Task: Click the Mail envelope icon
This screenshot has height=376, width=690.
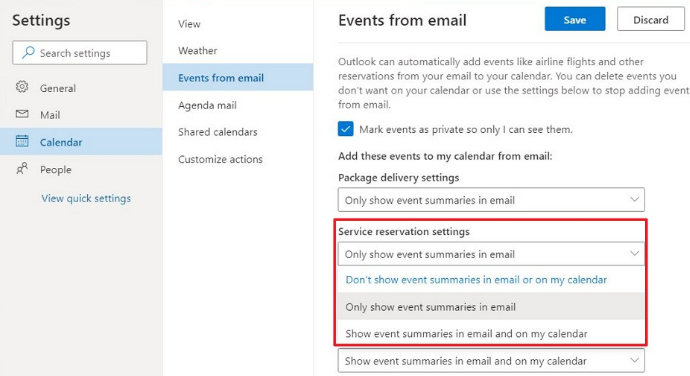Action: [x=22, y=114]
